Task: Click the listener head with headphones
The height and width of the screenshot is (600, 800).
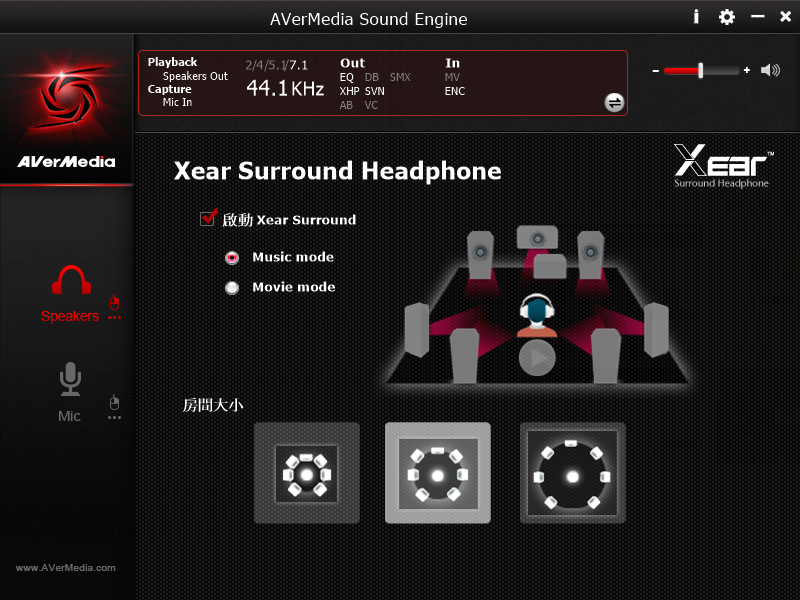Action: pyautogui.click(x=537, y=315)
